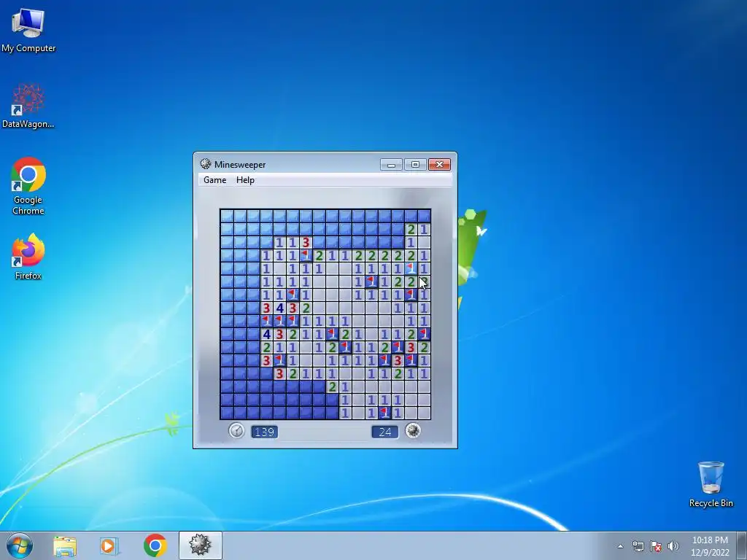747x560 pixels.
Task: Reveal the top-left corner unrevealed tile
Action: [x=227, y=216]
